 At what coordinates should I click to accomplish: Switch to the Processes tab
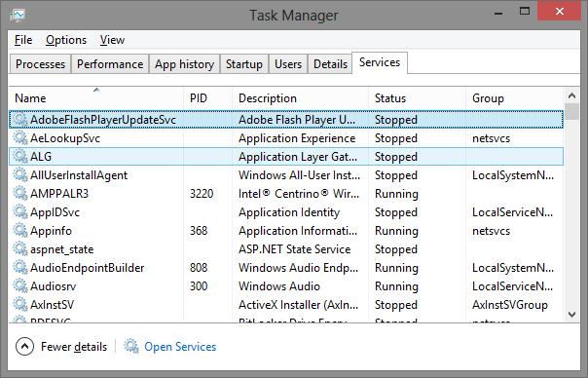tap(41, 64)
